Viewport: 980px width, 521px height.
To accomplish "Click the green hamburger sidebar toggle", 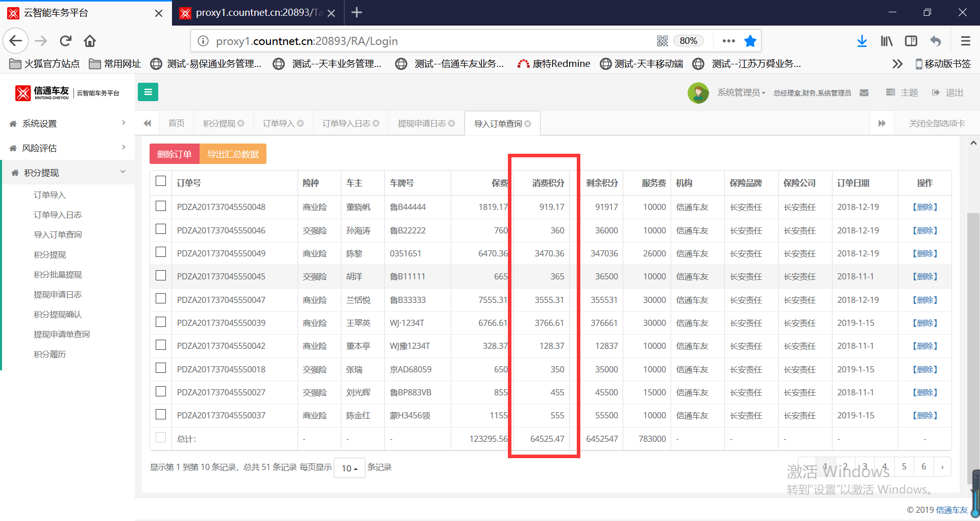I will (x=148, y=92).
